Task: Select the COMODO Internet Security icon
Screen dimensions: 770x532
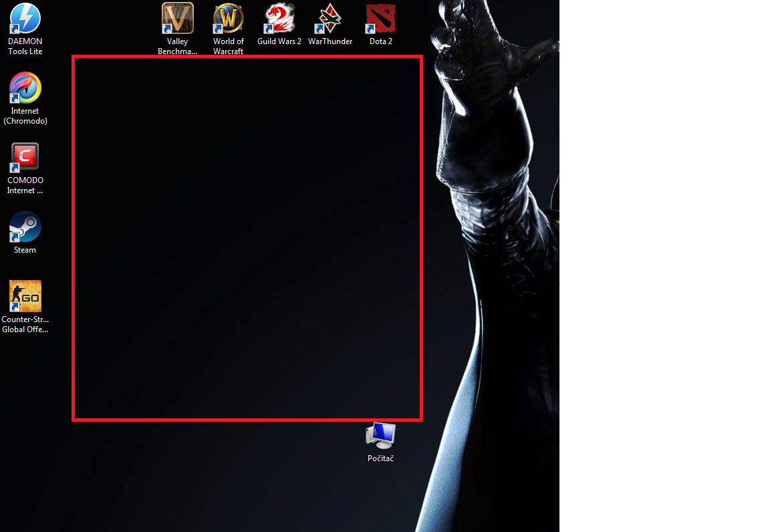Action: point(25,158)
